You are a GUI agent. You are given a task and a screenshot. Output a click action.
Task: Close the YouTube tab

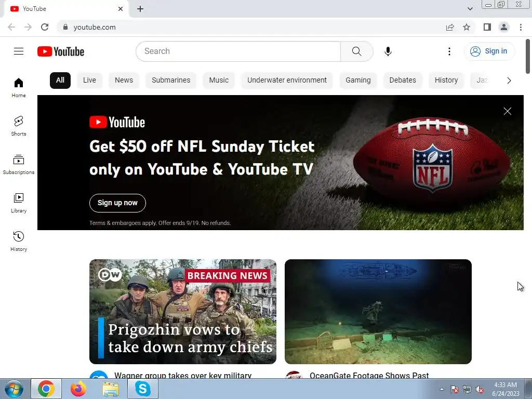pyautogui.click(x=121, y=9)
